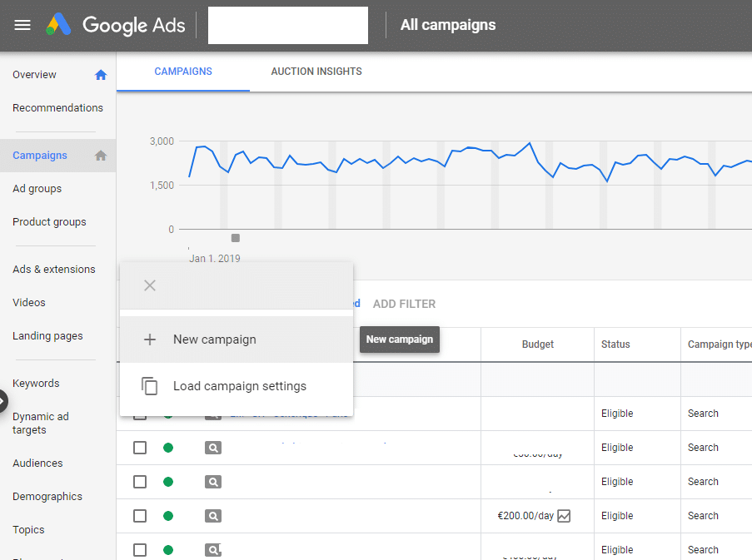Click the 3,000 chart axis label
The height and width of the screenshot is (560, 752).
pyautogui.click(x=162, y=141)
